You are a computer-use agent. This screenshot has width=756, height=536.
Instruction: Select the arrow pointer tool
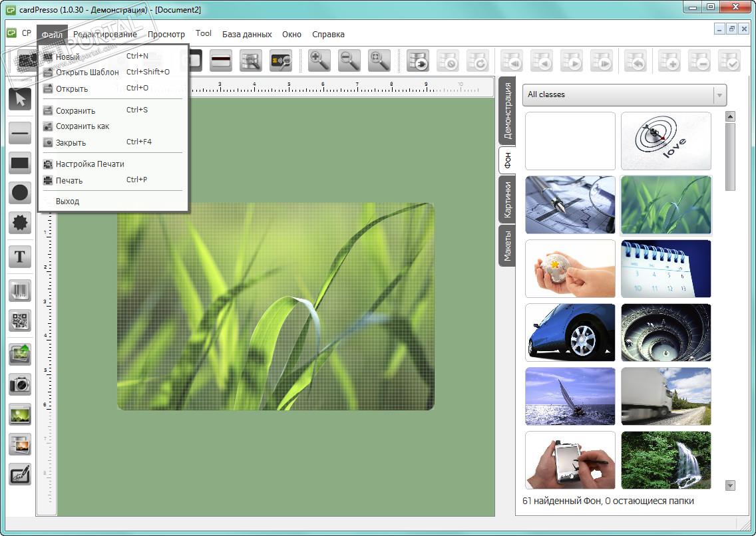(20, 100)
